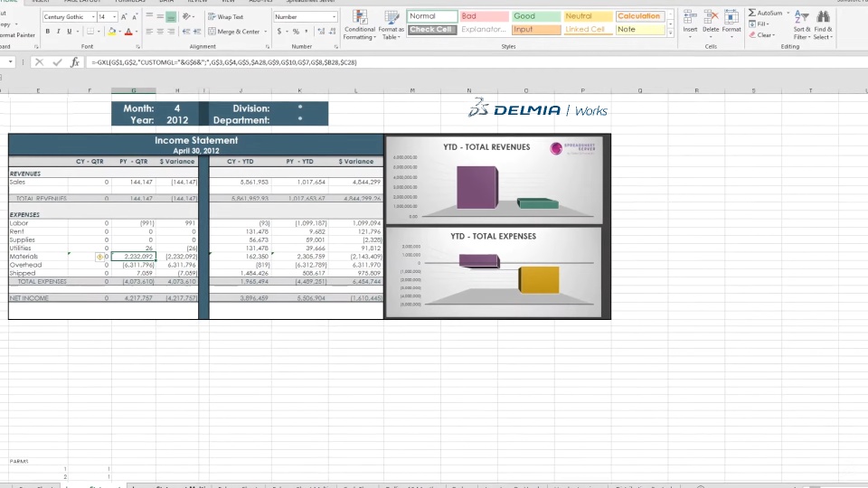Open the Century Gothic font name dropdown
This screenshot has height=488, width=868.
coord(93,17)
